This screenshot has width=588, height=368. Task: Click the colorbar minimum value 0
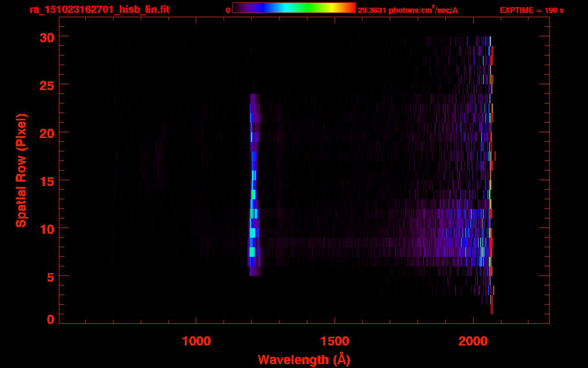tap(228, 10)
